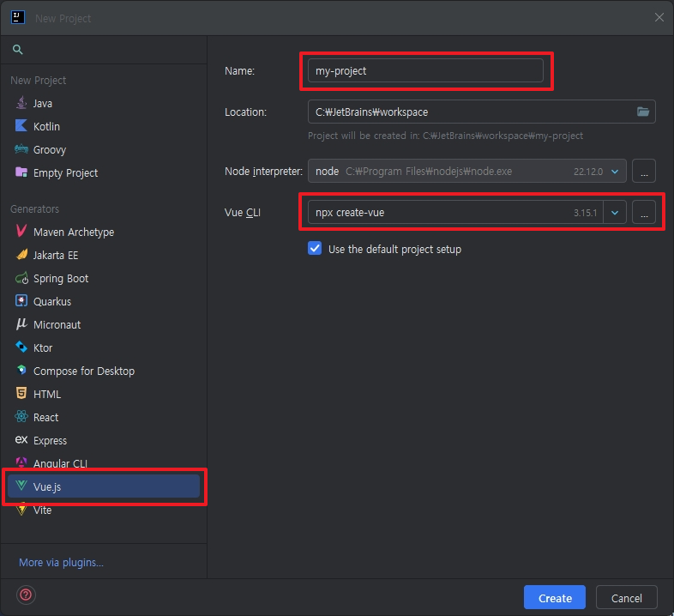Click the Compose for Desktop icon
The height and width of the screenshot is (616, 674).
coord(21,370)
